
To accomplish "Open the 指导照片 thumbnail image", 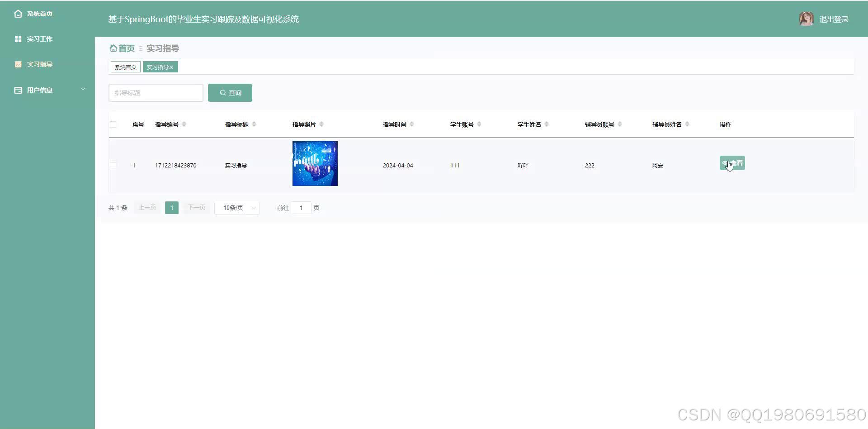I will (x=315, y=163).
